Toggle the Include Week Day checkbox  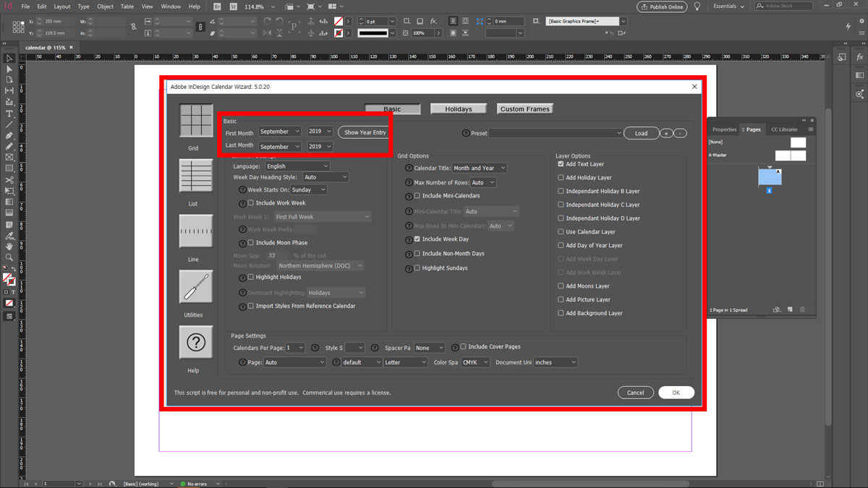point(417,239)
